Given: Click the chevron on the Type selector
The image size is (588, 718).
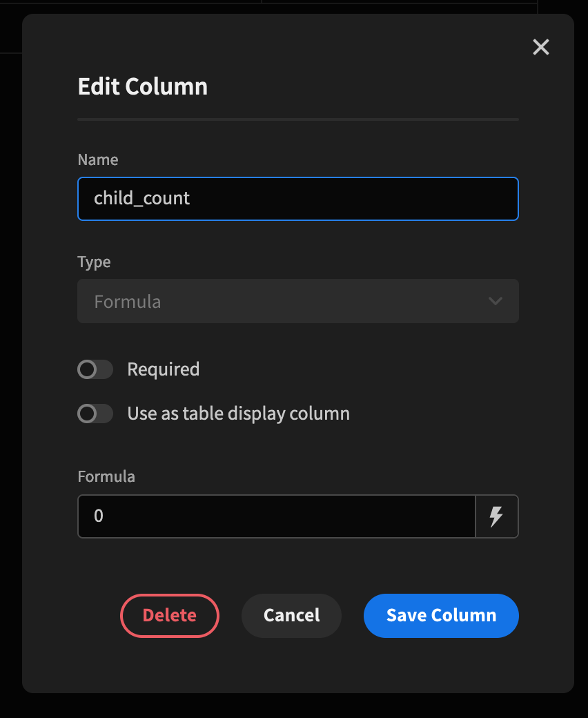Looking at the screenshot, I should (495, 301).
